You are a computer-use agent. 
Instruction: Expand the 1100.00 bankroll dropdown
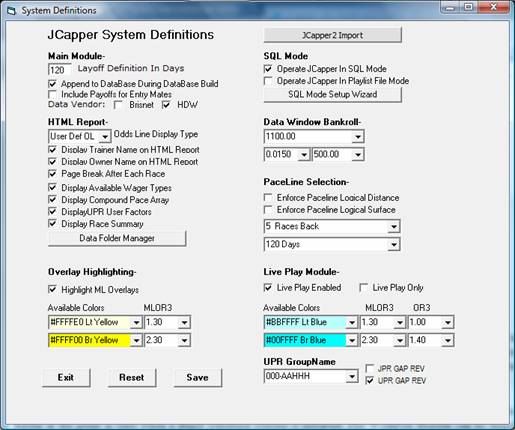coord(358,136)
